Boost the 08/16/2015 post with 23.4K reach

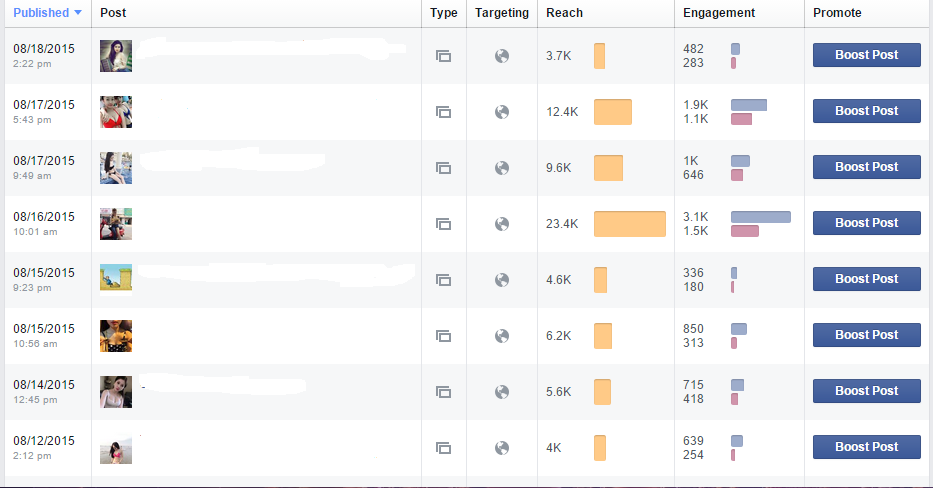866,223
